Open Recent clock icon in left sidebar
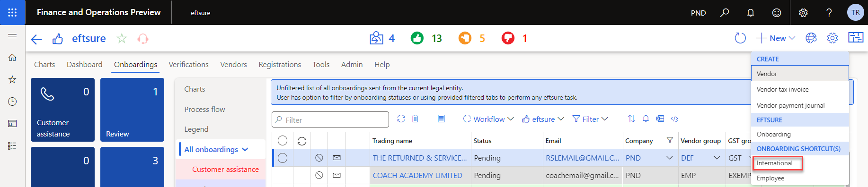 click(12, 102)
